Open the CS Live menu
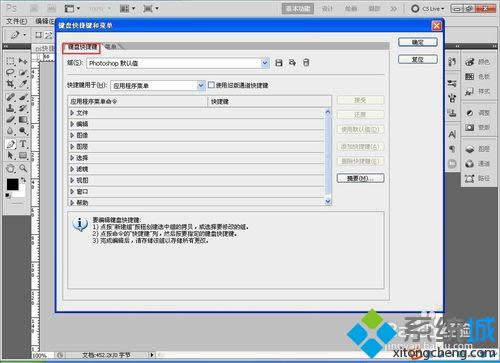 428,9
